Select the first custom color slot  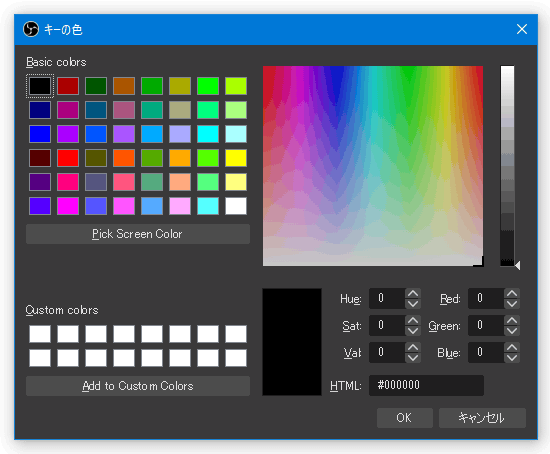(40, 334)
